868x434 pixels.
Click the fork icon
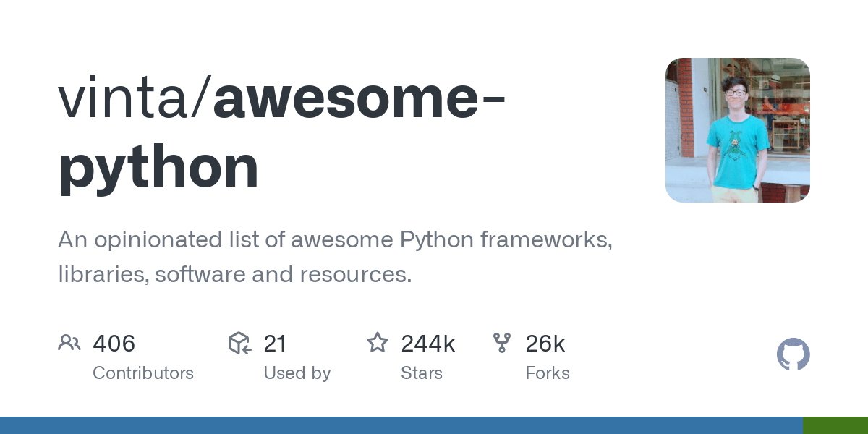coord(502,343)
